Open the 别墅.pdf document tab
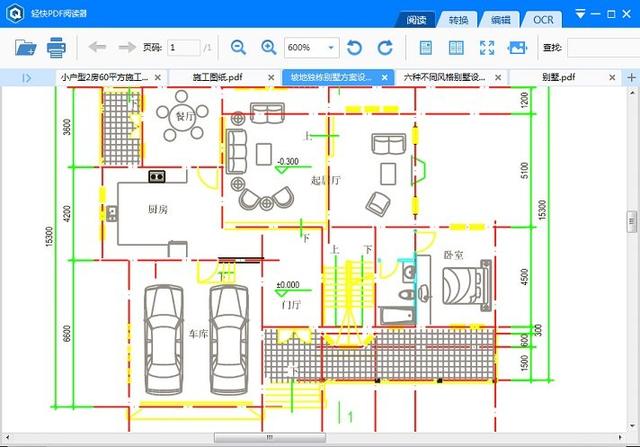This screenshot has width=640, height=447. [x=558, y=77]
